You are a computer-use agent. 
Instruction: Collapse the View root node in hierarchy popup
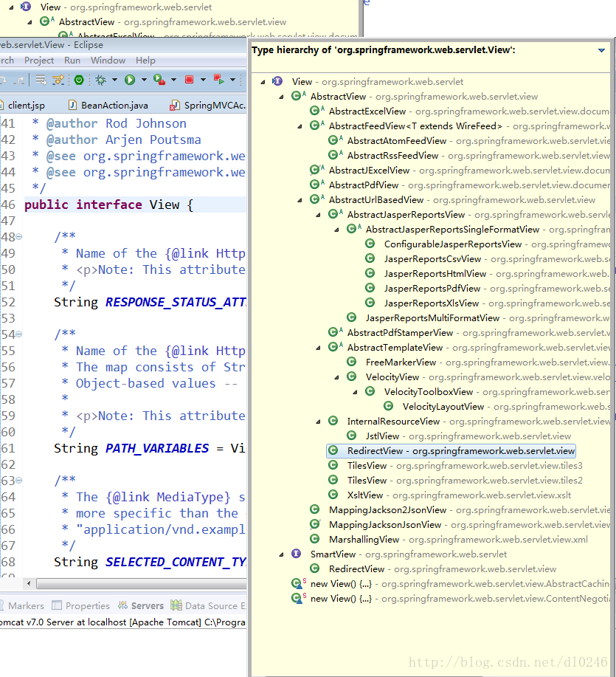point(263,82)
